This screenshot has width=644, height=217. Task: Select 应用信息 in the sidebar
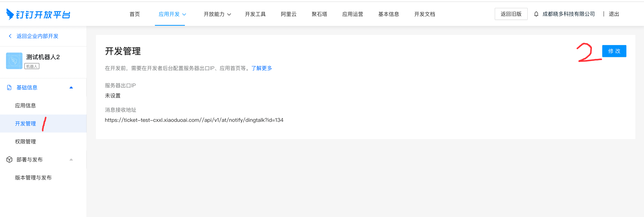25,105
